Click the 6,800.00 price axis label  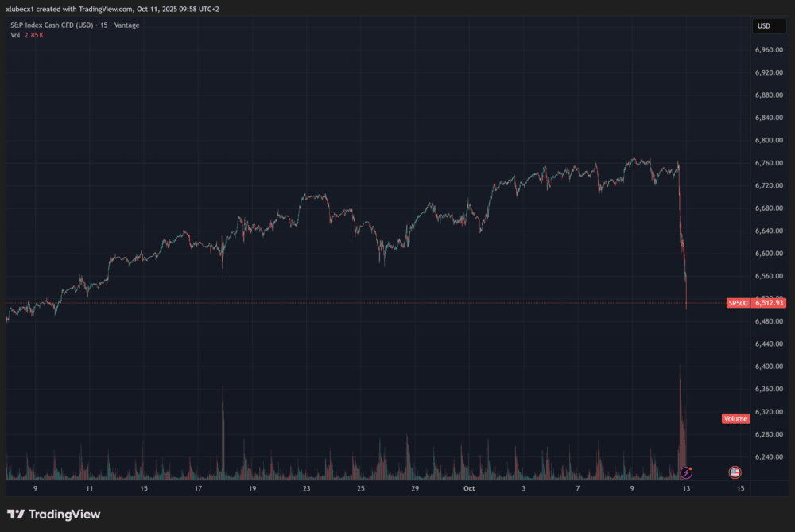click(769, 141)
